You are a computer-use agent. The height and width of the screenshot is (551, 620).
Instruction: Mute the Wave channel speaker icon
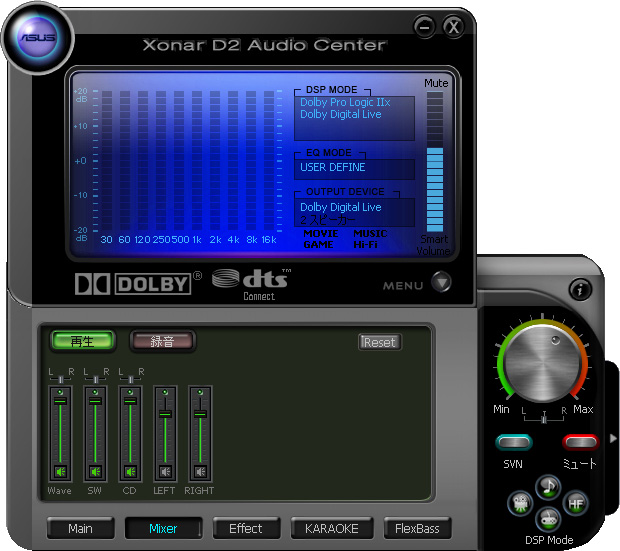tap(60, 471)
